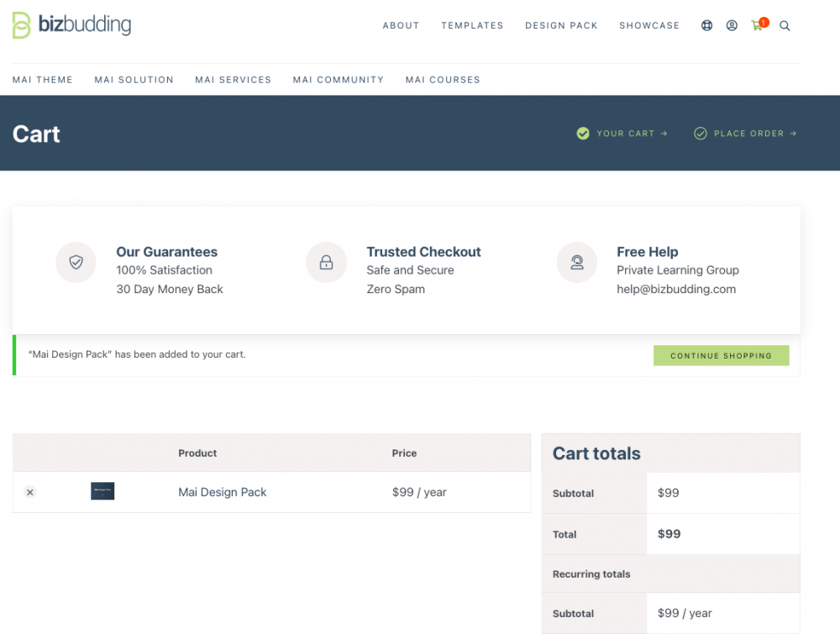This screenshot has height=634, width=840.
Task: Open the Showcase menu
Action: click(649, 26)
